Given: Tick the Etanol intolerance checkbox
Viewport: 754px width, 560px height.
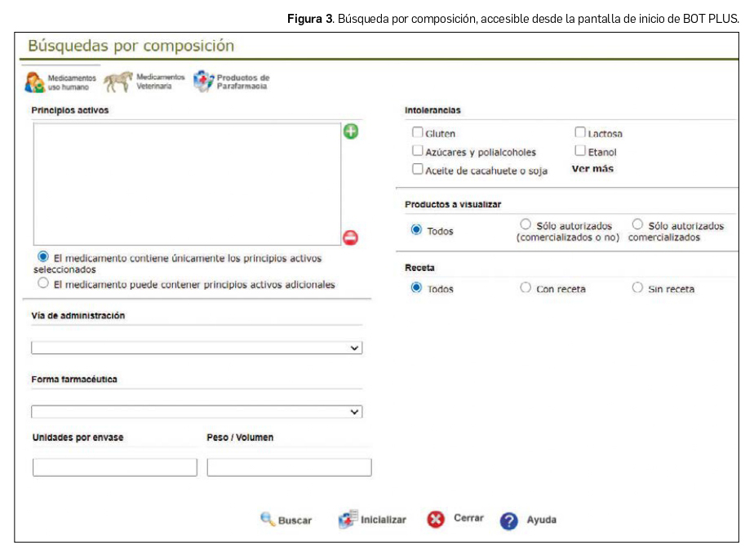Looking at the screenshot, I should [579, 149].
